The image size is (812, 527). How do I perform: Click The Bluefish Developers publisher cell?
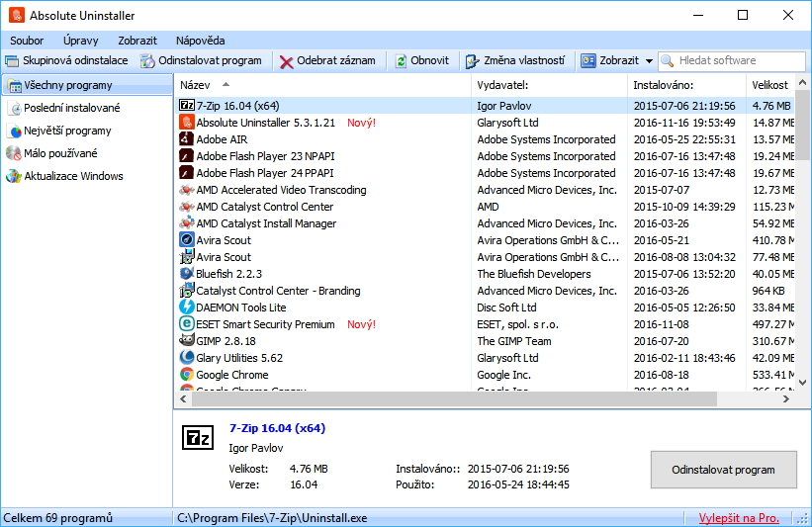pyautogui.click(x=534, y=274)
